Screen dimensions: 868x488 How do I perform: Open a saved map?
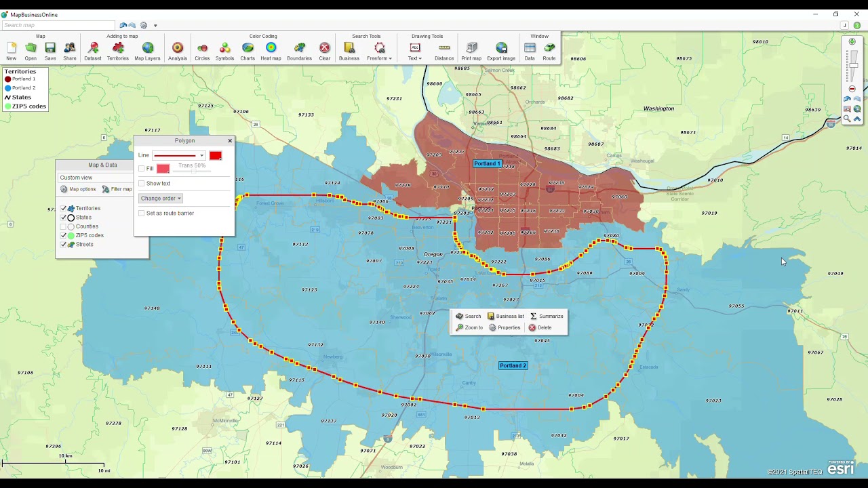(x=31, y=51)
